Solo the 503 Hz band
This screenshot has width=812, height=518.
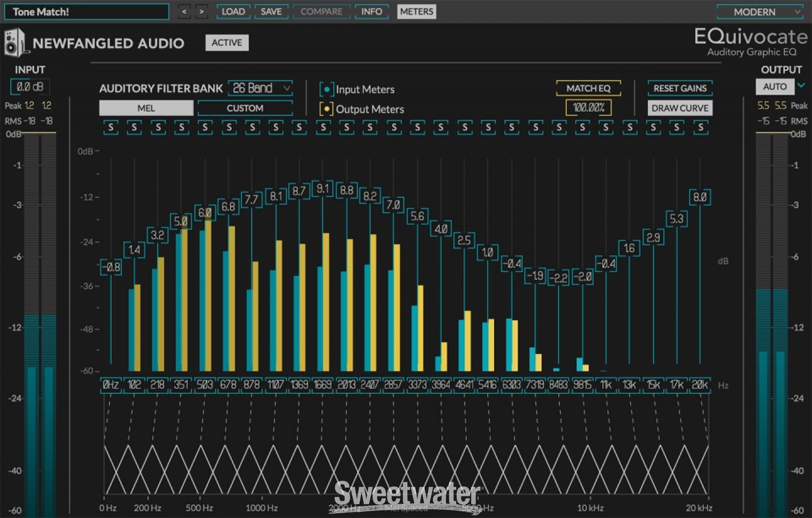(x=205, y=127)
